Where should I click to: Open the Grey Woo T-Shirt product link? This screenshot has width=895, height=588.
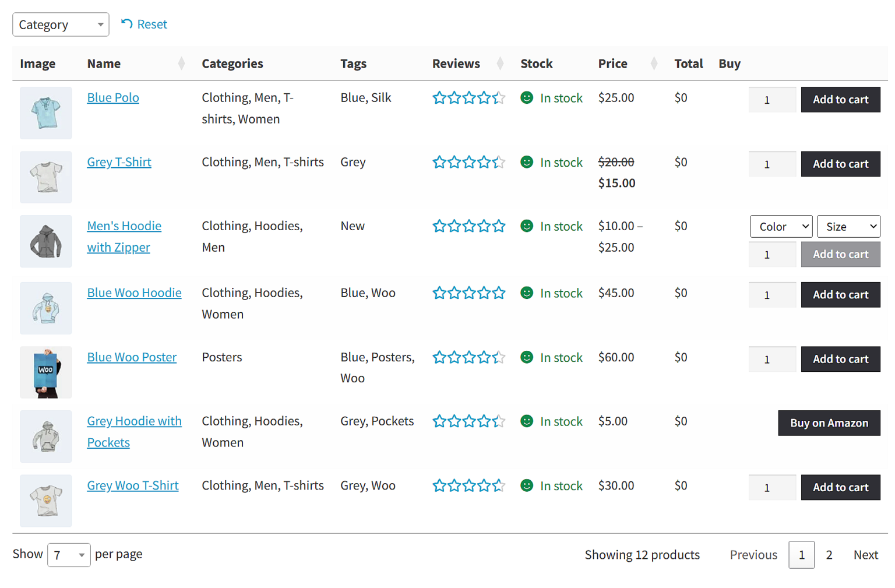point(133,485)
